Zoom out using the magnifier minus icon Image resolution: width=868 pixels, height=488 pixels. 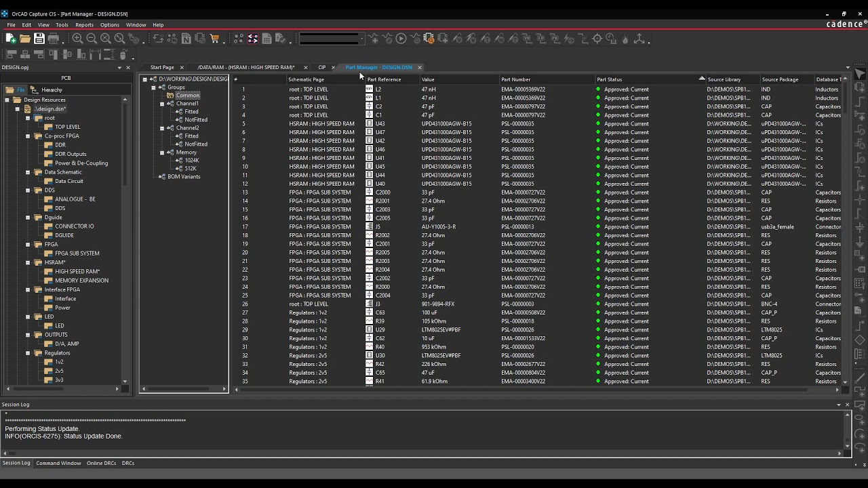[x=92, y=39]
